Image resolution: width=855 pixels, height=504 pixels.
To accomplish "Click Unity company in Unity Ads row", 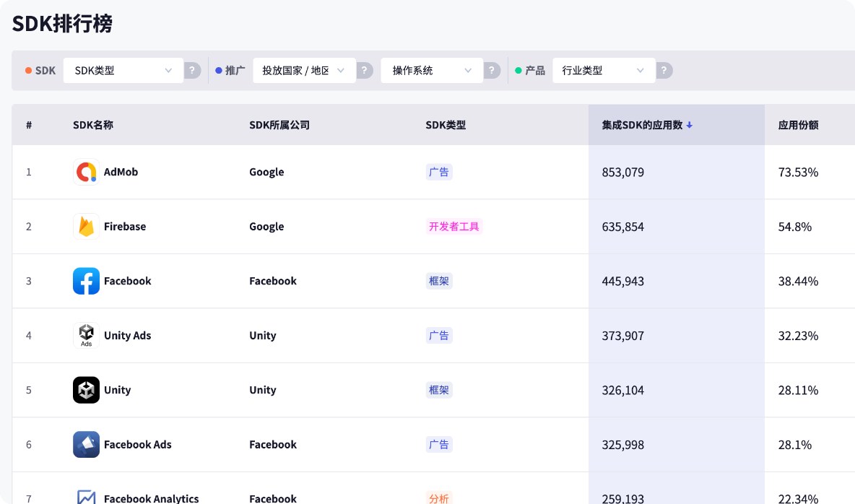I will tap(263, 336).
